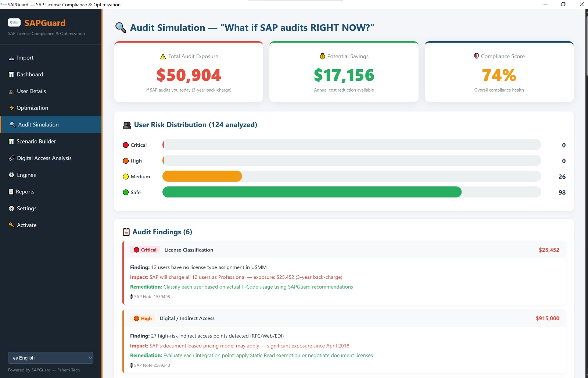This screenshot has width=588, height=378.
Task: Click the SAPGuard window title bar icon
Action: pyautogui.click(x=3, y=4)
